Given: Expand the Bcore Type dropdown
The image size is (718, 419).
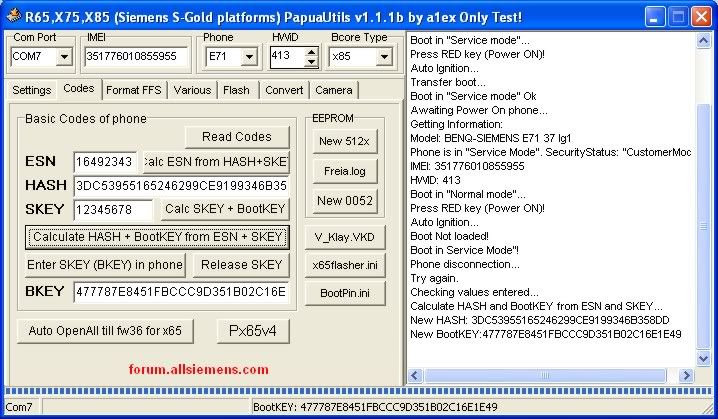Looking at the screenshot, I should tap(384, 57).
